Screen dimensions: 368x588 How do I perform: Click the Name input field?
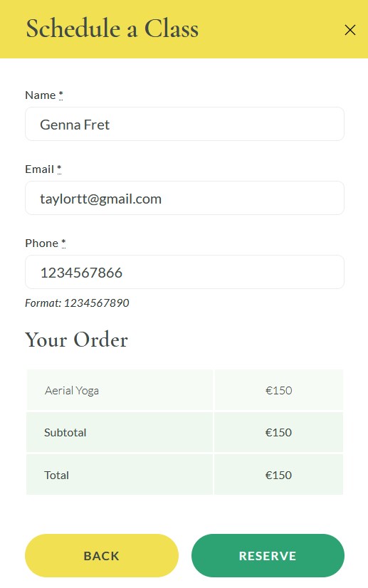coord(184,124)
